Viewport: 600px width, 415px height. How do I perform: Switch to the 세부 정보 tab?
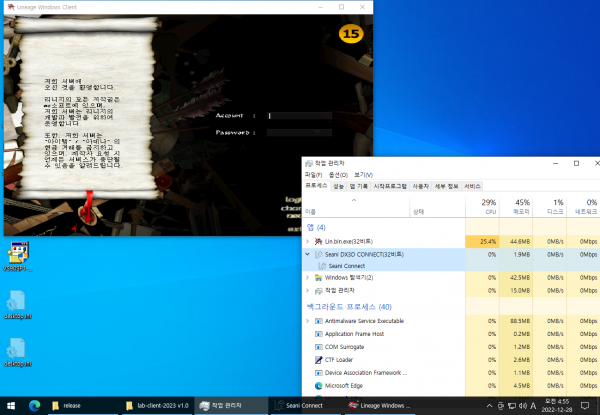(x=447, y=186)
